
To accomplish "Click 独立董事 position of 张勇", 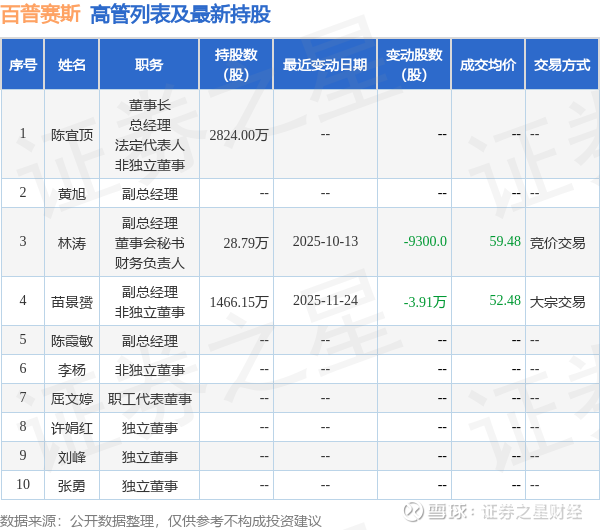I will pyautogui.click(x=150, y=486).
